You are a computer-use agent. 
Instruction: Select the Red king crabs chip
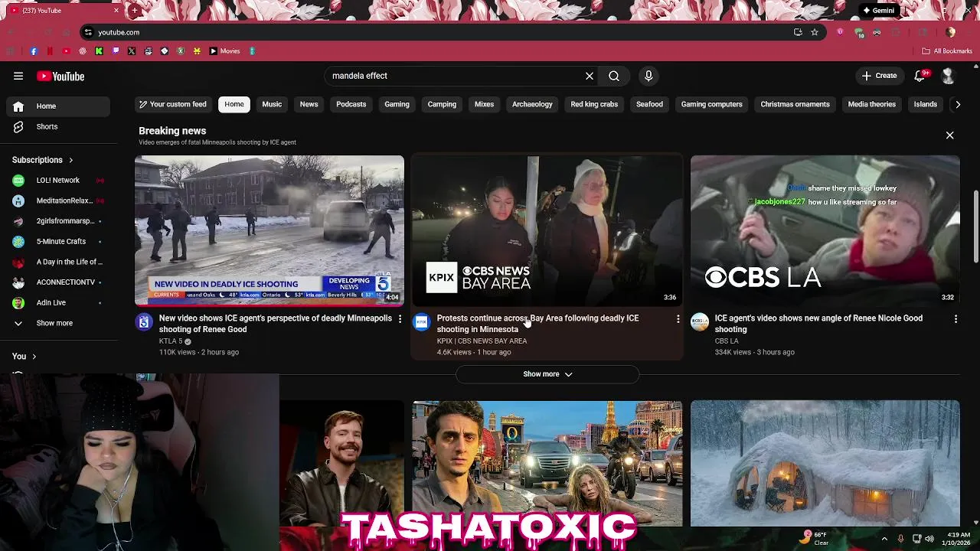point(594,104)
